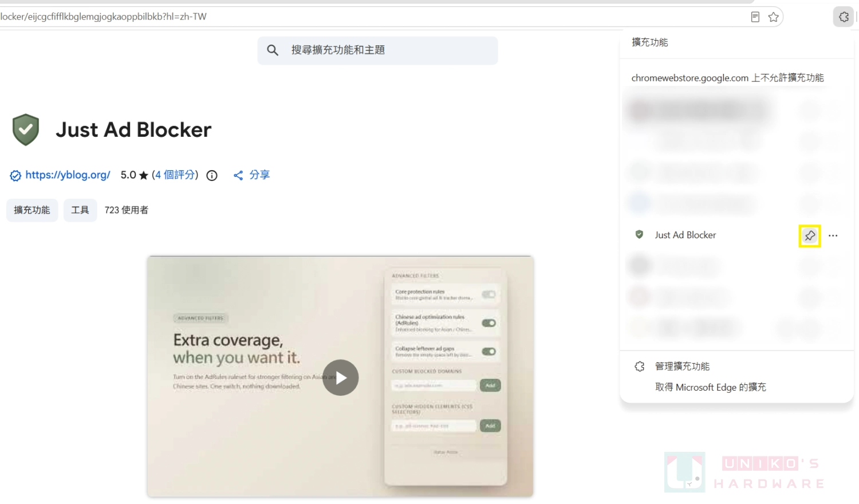This screenshot has width=859, height=504.
Task: Open 管理擴充功能 in the extensions menu
Action: point(682,367)
